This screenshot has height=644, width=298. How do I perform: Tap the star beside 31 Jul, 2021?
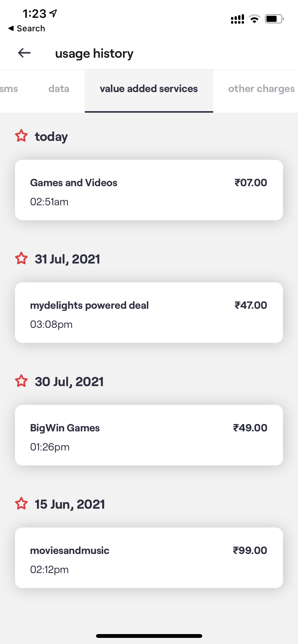pyautogui.click(x=21, y=258)
